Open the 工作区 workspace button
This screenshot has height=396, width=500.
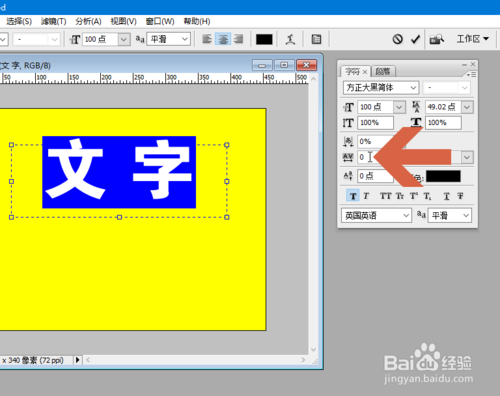click(472, 39)
